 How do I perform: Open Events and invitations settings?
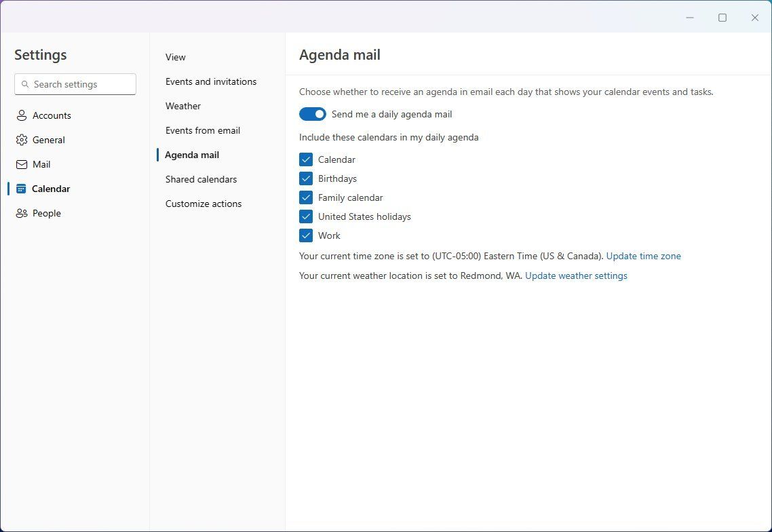pyautogui.click(x=211, y=81)
